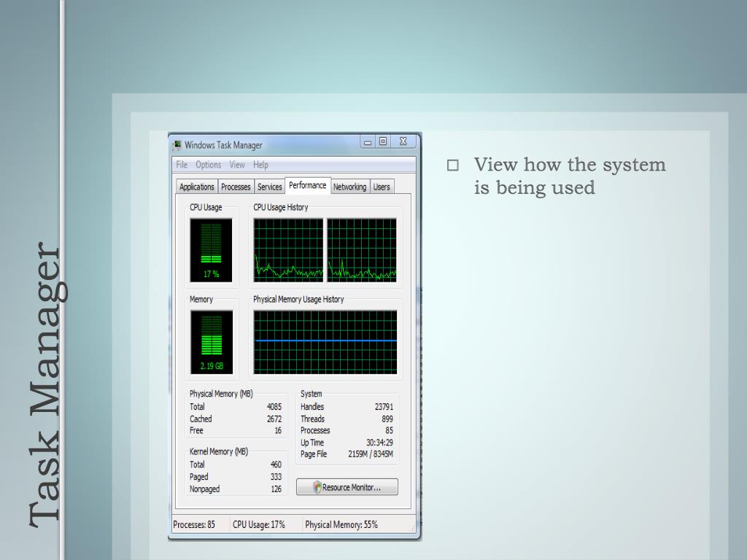
Task: Switch to the Applications tab
Action: coord(197,187)
